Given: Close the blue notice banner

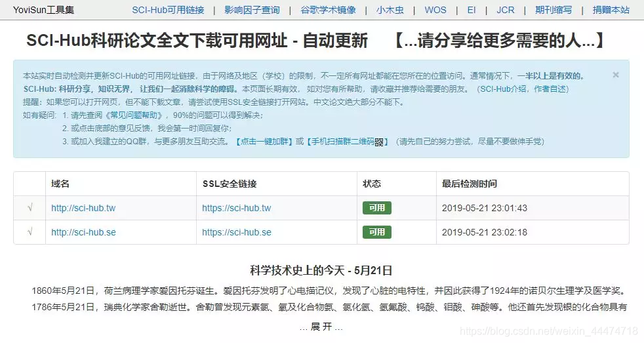Looking at the screenshot, I should pos(616,75).
